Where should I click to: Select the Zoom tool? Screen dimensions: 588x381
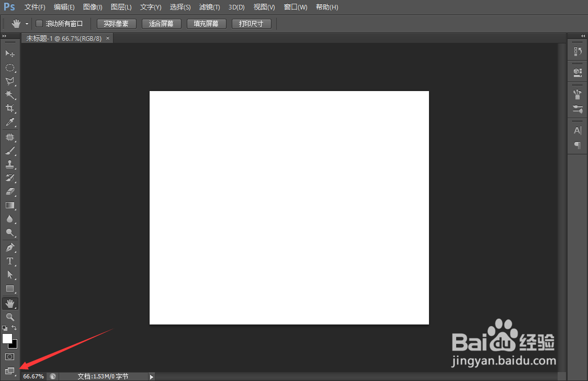pos(10,317)
